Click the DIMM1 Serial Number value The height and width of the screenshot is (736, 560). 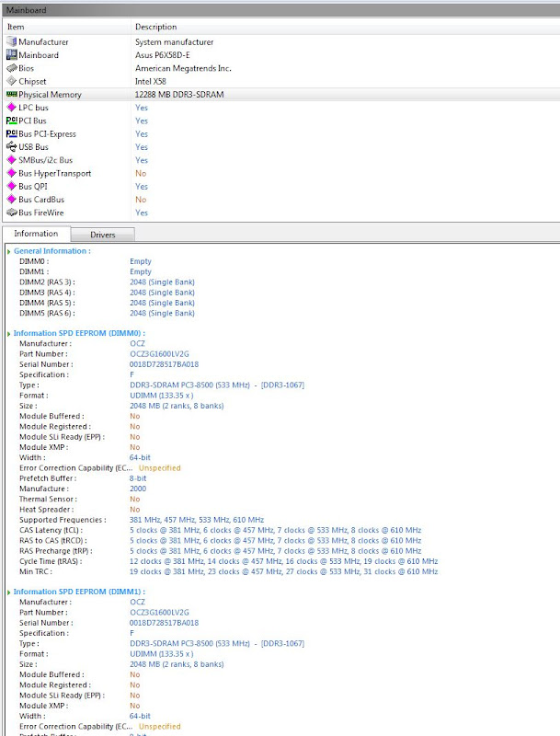(x=165, y=623)
